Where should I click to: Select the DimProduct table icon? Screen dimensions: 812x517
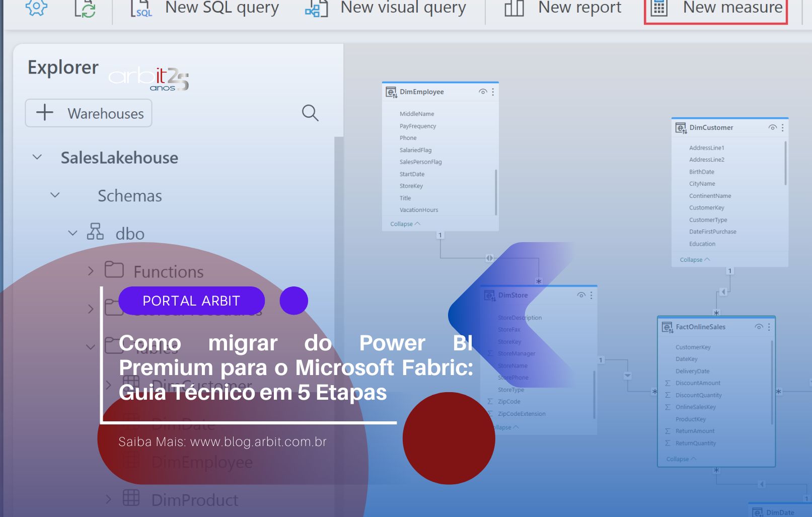click(x=131, y=498)
